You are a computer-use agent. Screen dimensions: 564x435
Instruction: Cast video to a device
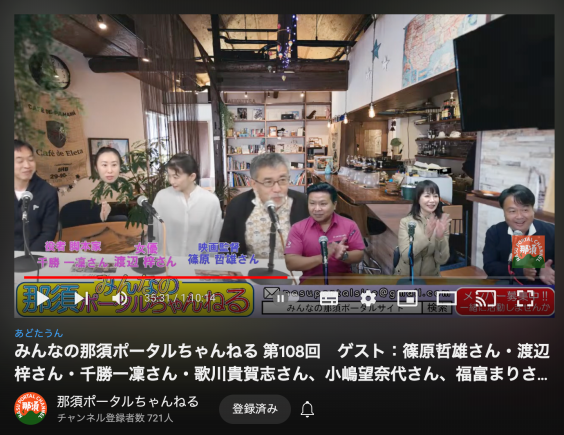click(x=486, y=298)
